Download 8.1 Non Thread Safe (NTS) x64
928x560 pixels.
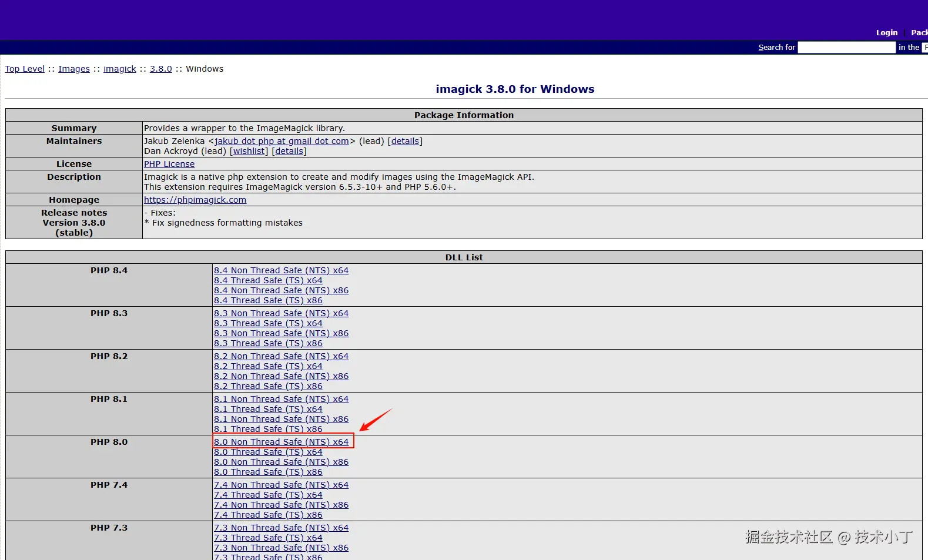coord(281,399)
